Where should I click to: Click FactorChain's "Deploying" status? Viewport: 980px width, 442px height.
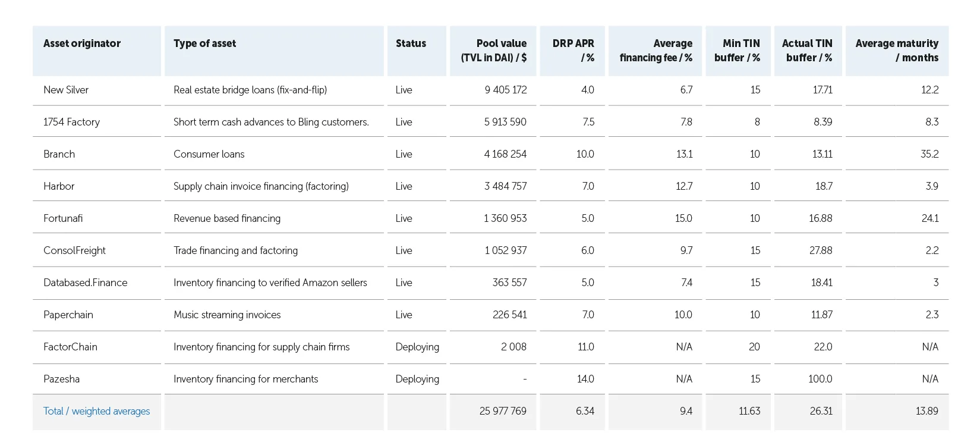pos(417,347)
